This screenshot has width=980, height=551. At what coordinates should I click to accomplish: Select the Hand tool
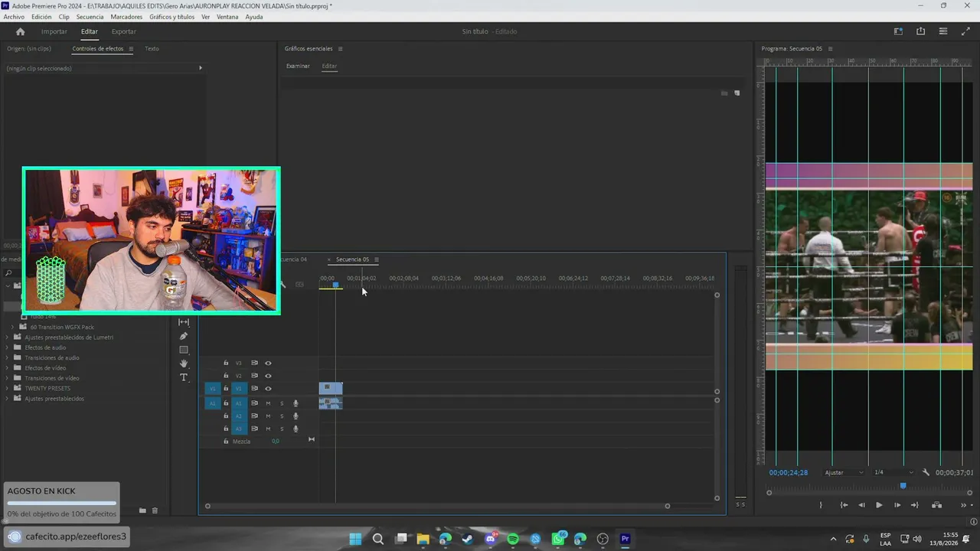(184, 364)
